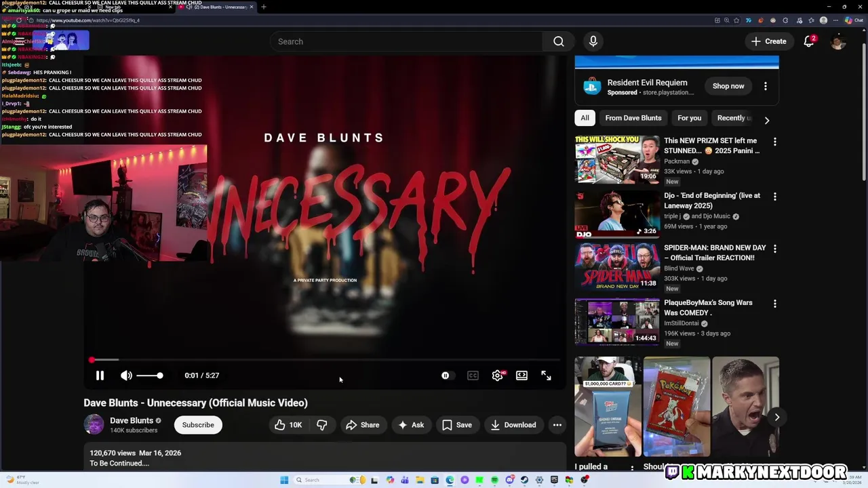
Task: Save video to a playlist
Action: point(457,425)
